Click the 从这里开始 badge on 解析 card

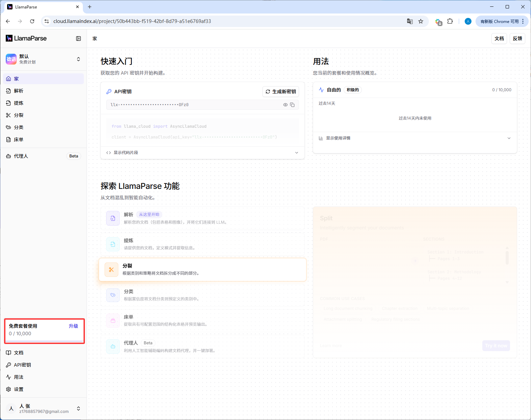tap(149, 215)
